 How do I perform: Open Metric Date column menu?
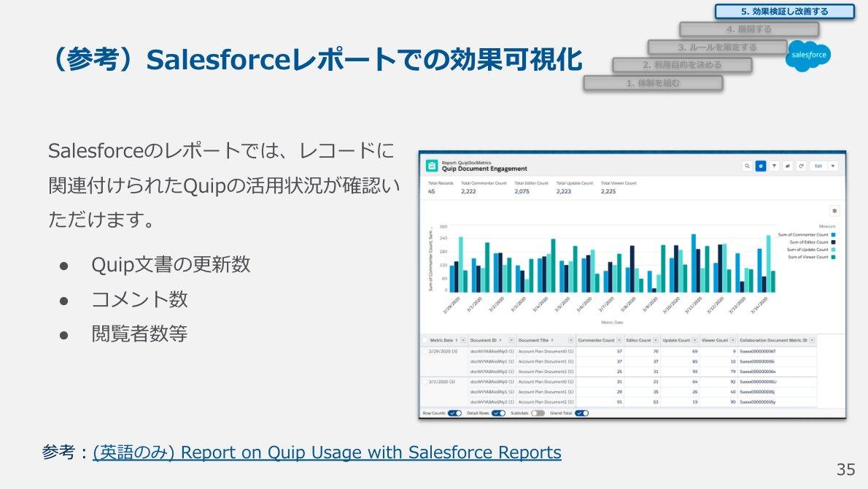pyautogui.click(x=462, y=341)
